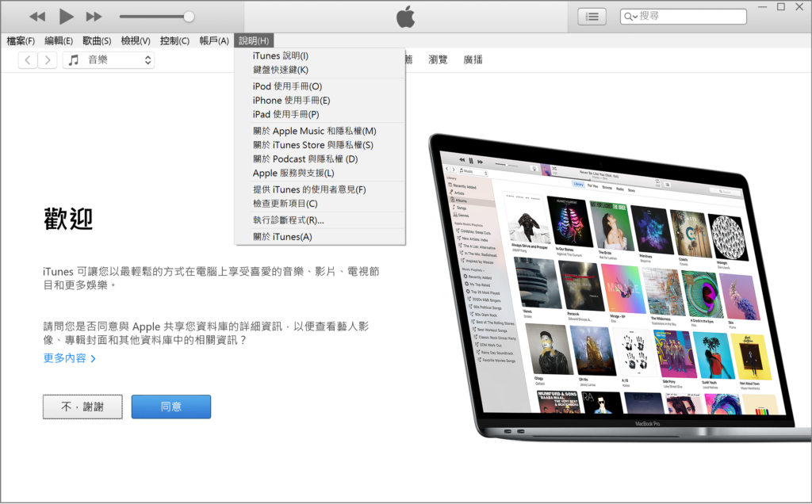Open the 更多內容 link
Viewport: 812px width, 504px height.
(x=70, y=358)
